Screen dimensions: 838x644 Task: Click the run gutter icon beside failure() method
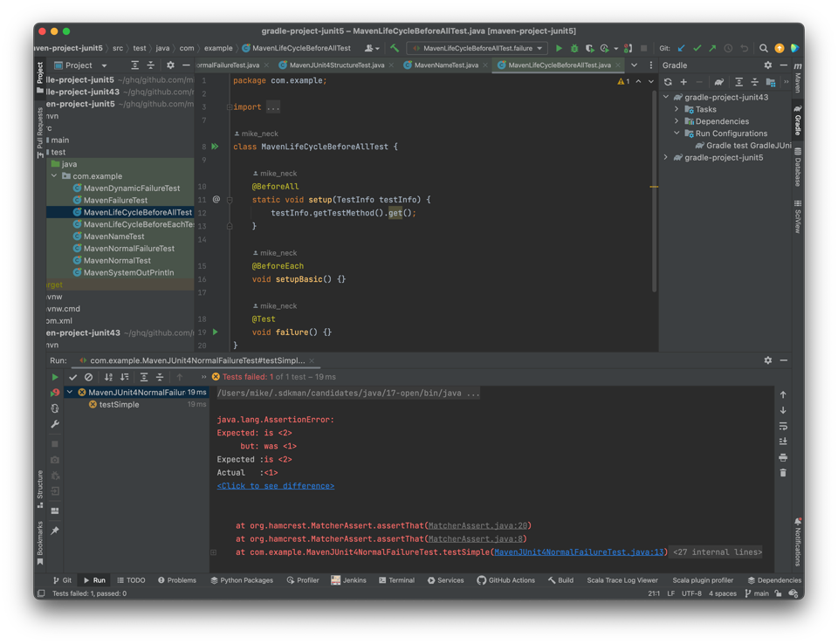tap(216, 332)
